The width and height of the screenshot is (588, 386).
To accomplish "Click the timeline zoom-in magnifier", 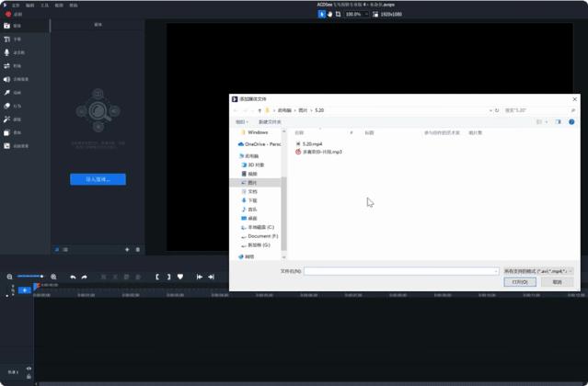I will [x=53, y=277].
